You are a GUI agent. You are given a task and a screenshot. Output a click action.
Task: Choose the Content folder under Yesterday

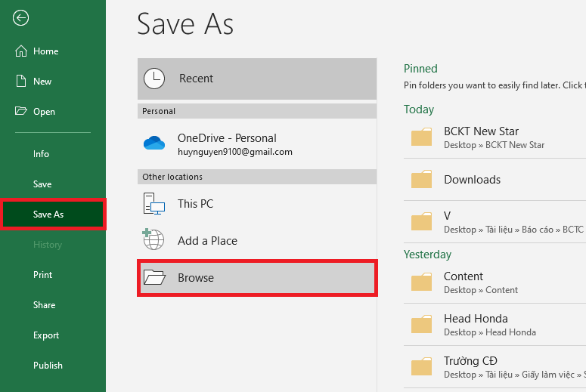tap(464, 282)
